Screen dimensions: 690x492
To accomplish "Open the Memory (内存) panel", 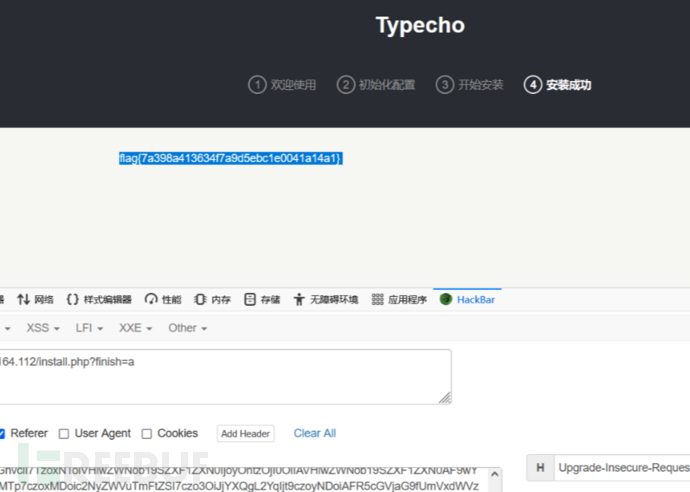I will click(x=212, y=299).
